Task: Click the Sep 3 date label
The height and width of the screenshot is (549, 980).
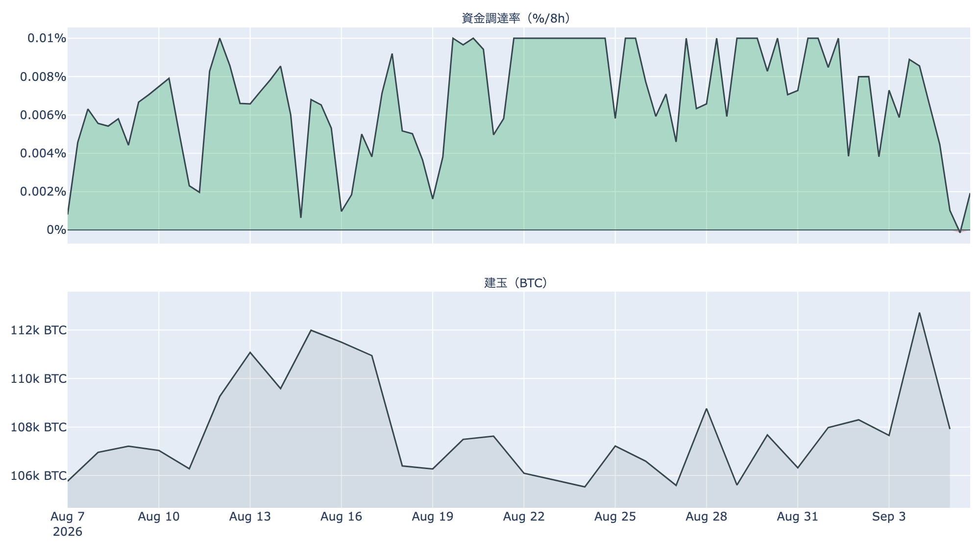Action: [889, 517]
